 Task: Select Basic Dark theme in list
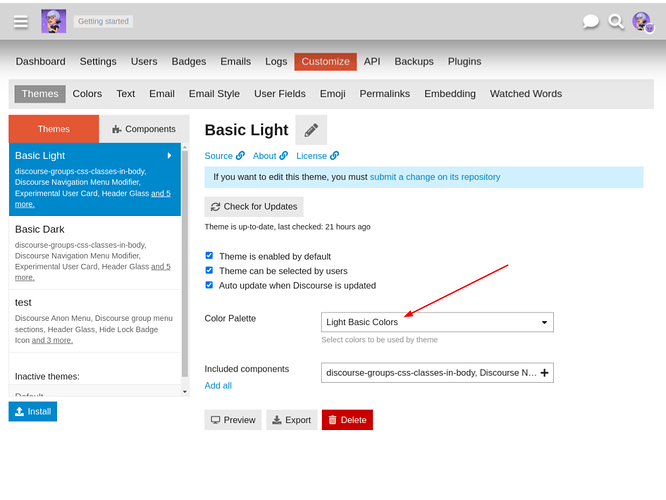95,253
